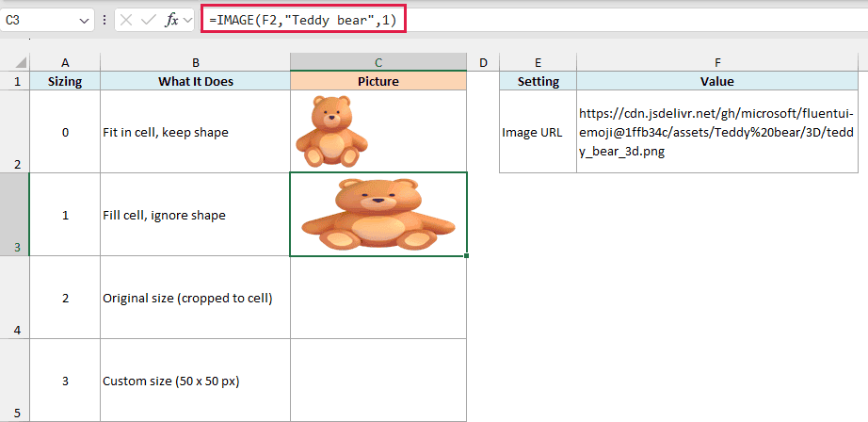Click the small teddy bear image in C2
The image size is (868, 422).
(331, 131)
